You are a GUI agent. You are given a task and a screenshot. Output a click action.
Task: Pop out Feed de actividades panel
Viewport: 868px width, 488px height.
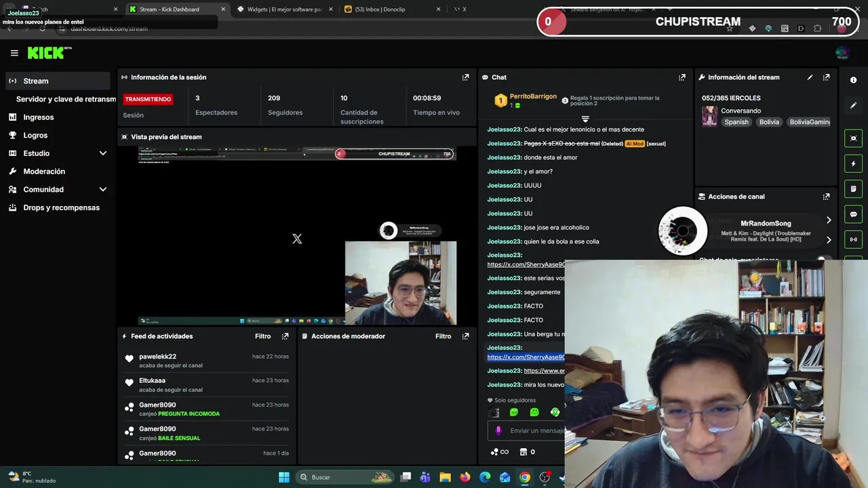tap(285, 336)
